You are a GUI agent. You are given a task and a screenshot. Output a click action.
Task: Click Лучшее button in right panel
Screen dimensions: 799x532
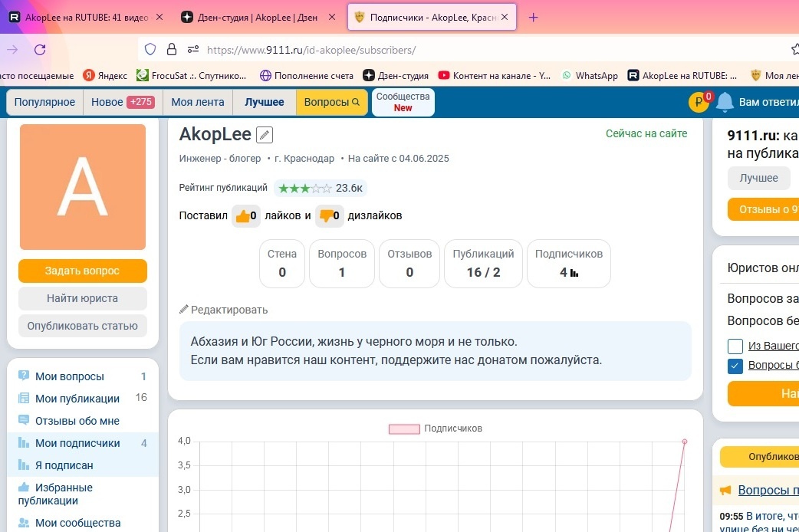click(x=759, y=178)
